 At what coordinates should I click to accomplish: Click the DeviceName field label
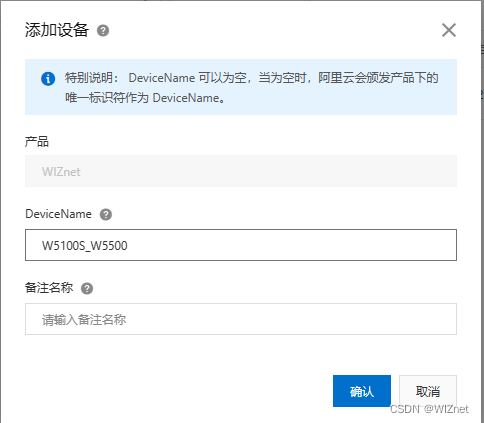(58, 214)
